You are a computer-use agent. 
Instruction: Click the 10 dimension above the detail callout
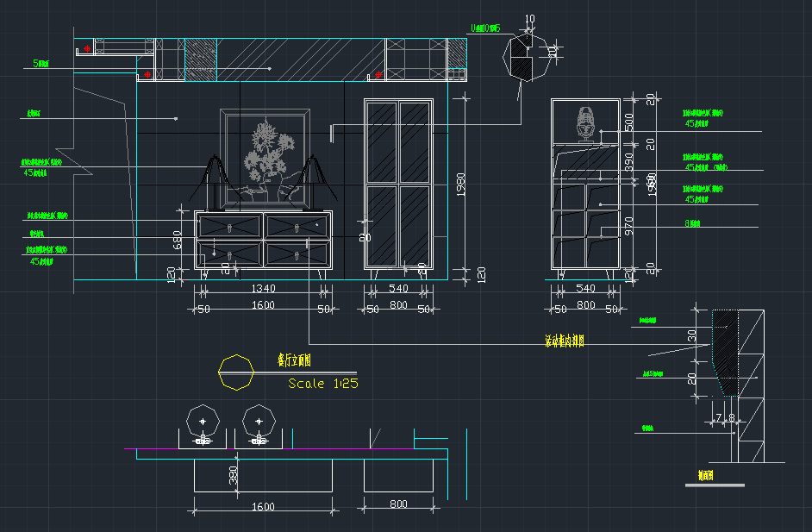[529, 19]
